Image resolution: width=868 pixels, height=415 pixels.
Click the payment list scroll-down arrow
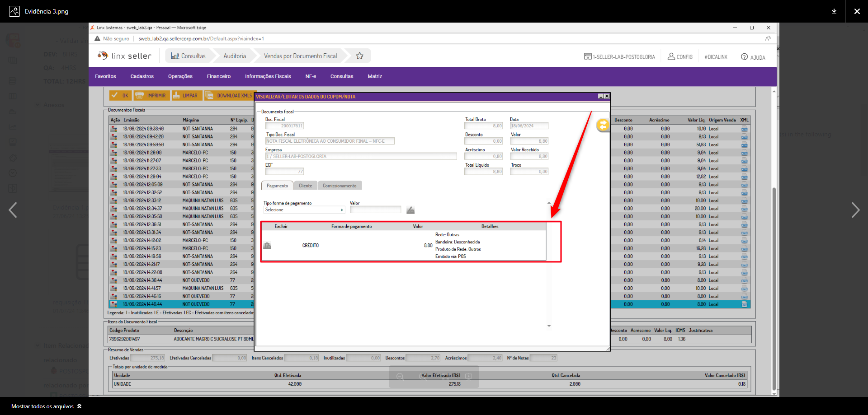point(549,326)
